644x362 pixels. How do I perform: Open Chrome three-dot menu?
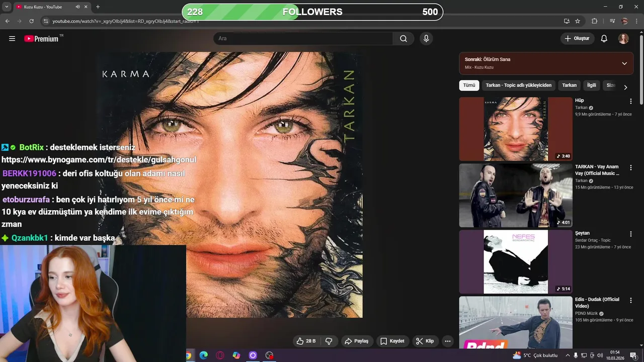pos(637,21)
